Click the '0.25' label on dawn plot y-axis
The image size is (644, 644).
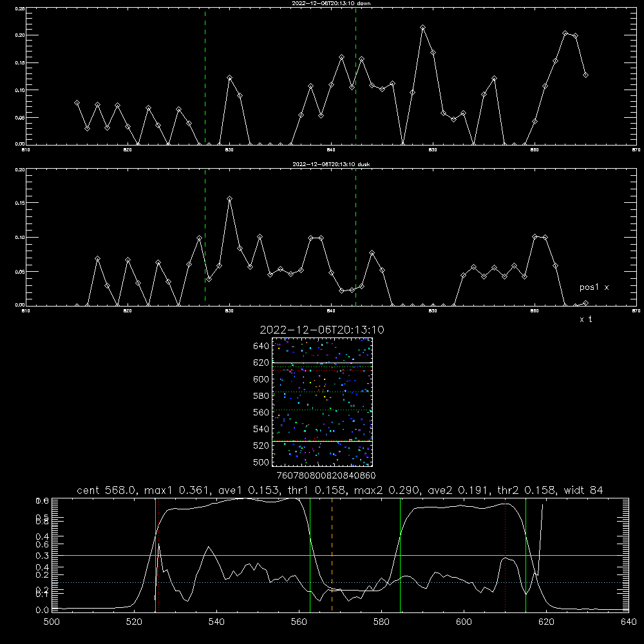tap(19, 8)
